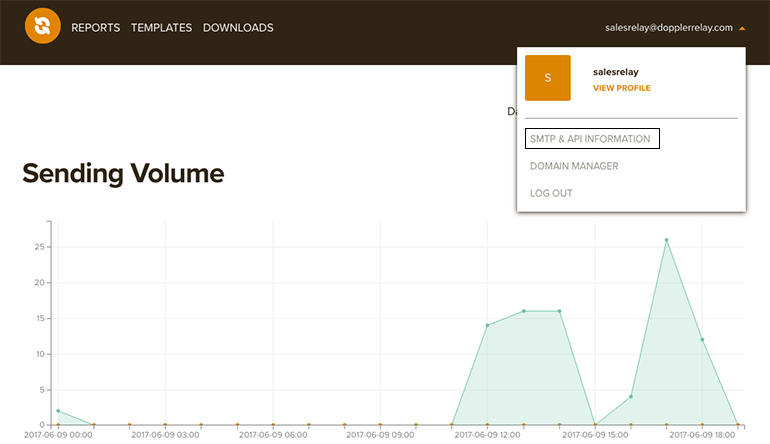Select the first data point at chart start
Image resolution: width=770 pixels, height=444 pixels.
pos(58,411)
